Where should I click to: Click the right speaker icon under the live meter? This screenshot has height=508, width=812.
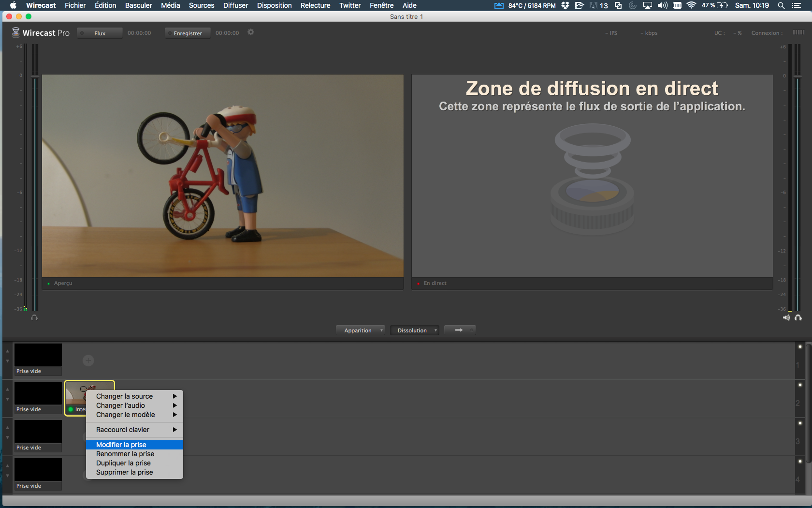click(786, 317)
